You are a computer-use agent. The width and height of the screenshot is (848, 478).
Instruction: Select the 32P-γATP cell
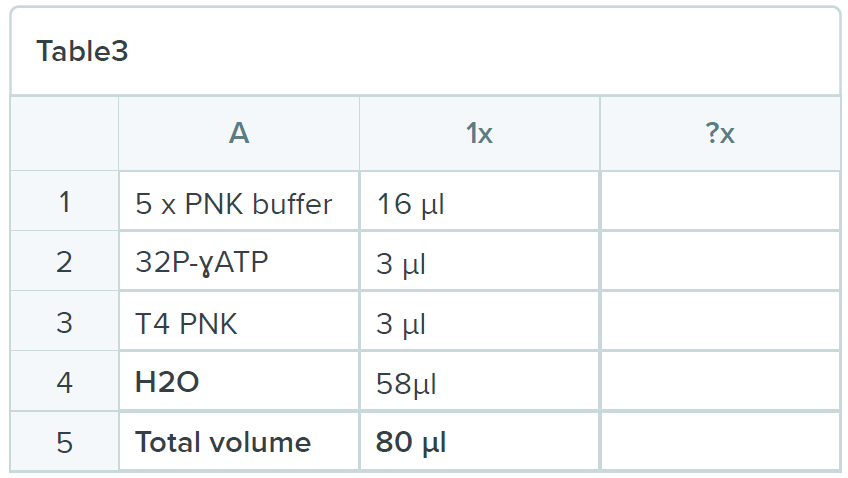(202, 263)
